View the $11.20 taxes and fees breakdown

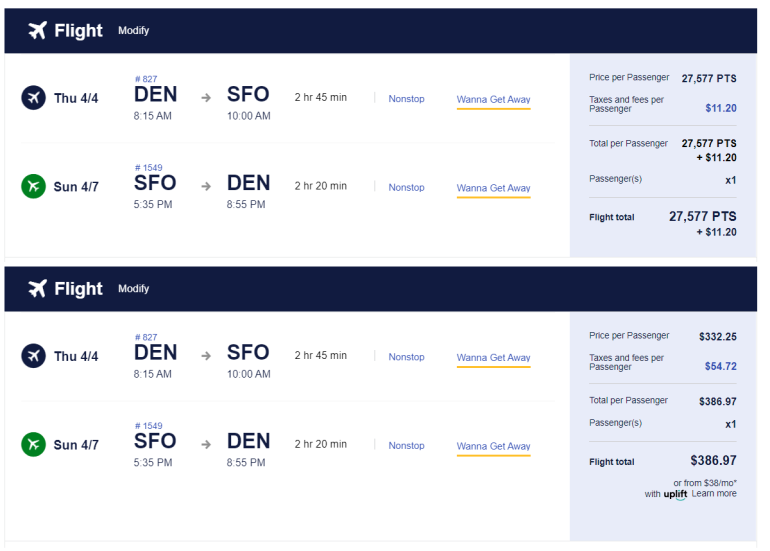pyautogui.click(x=720, y=108)
